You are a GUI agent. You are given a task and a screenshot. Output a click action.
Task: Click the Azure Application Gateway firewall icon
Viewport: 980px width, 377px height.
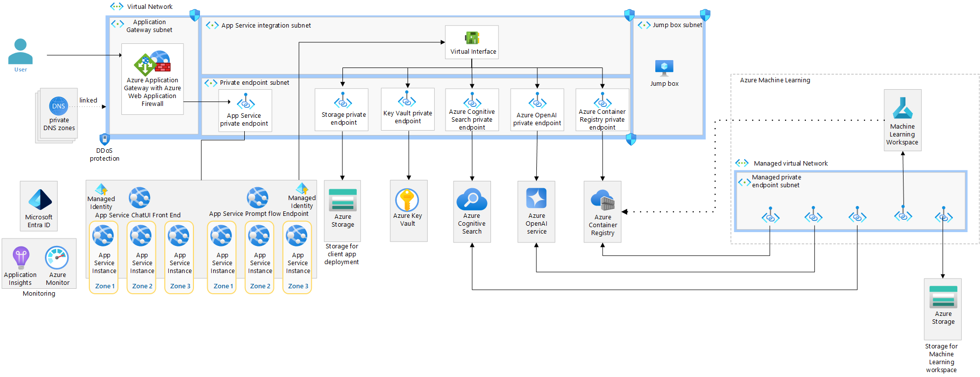(152, 63)
